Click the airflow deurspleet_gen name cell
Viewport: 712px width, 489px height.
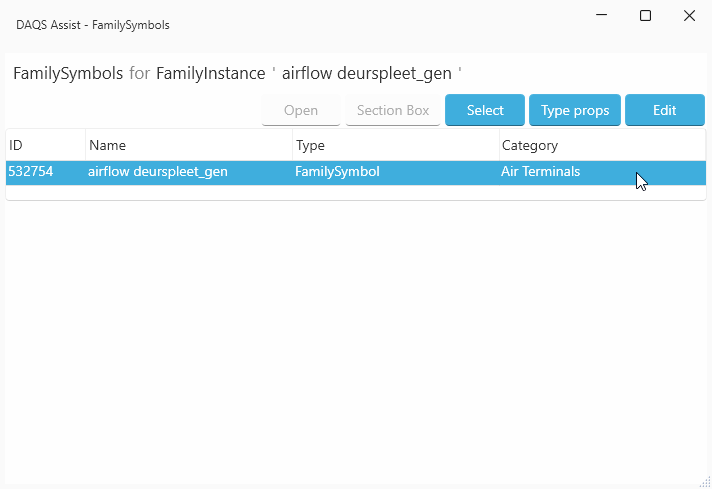tap(158, 172)
